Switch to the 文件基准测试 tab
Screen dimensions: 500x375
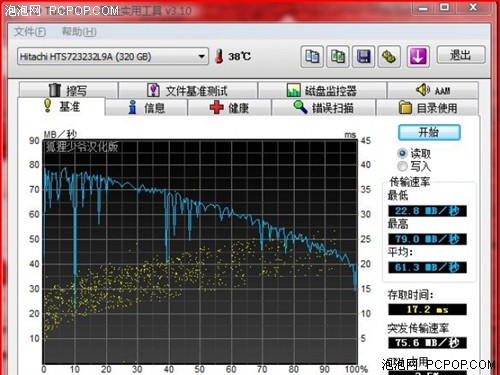click(x=188, y=90)
